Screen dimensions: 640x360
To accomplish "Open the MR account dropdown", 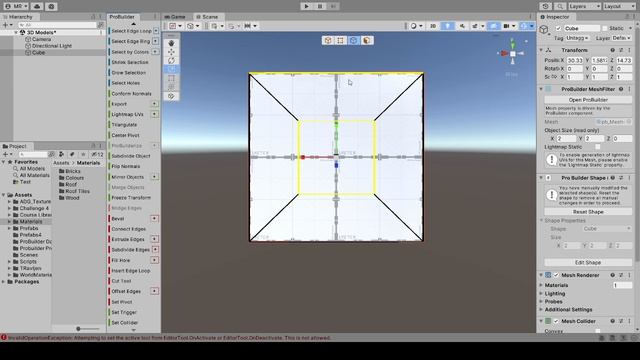I will tap(16, 7).
